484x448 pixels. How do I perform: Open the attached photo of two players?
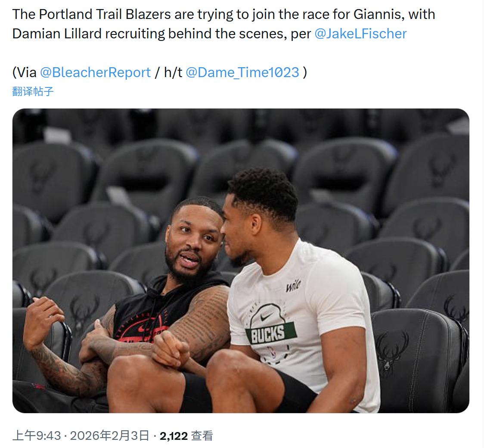pos(241,261)
